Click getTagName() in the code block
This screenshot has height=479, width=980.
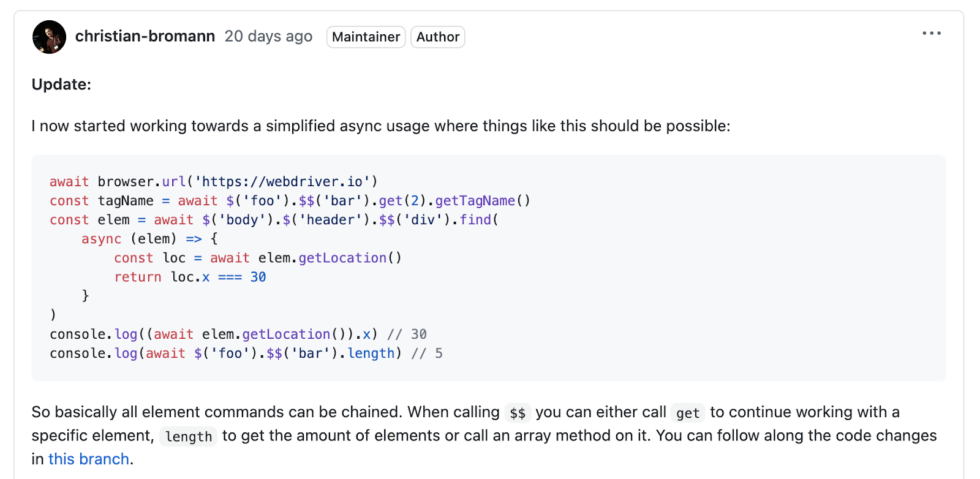pos(482,201)
